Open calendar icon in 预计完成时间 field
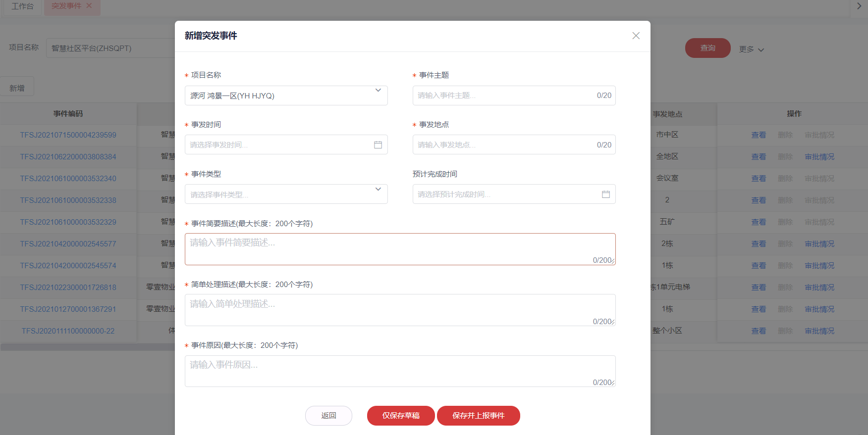 [606, 194]
